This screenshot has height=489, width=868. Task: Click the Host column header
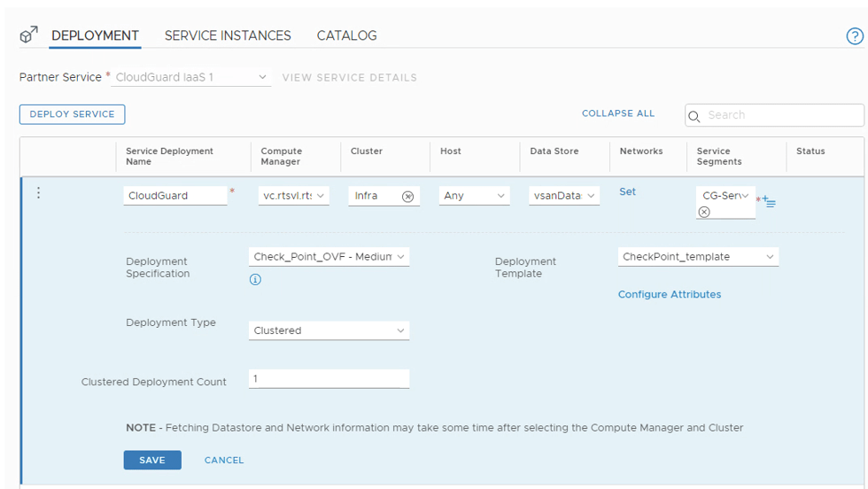pyautogui.click(x=451, y=151)
